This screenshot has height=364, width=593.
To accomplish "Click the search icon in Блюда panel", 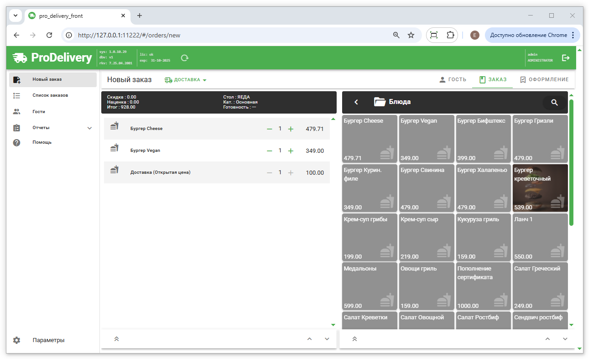I will point(554,103).
